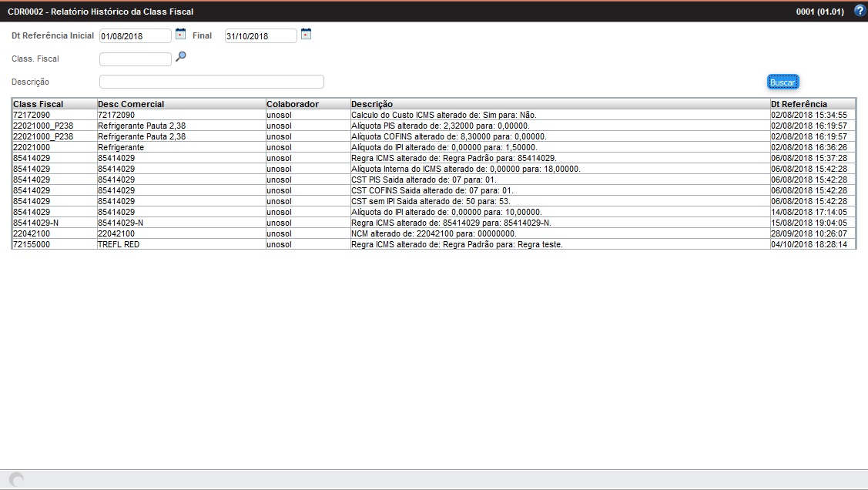The height and width of the screenshot is (490, 868).
Task: Click the Class. Fiscal input field
Action: point(135,58)
